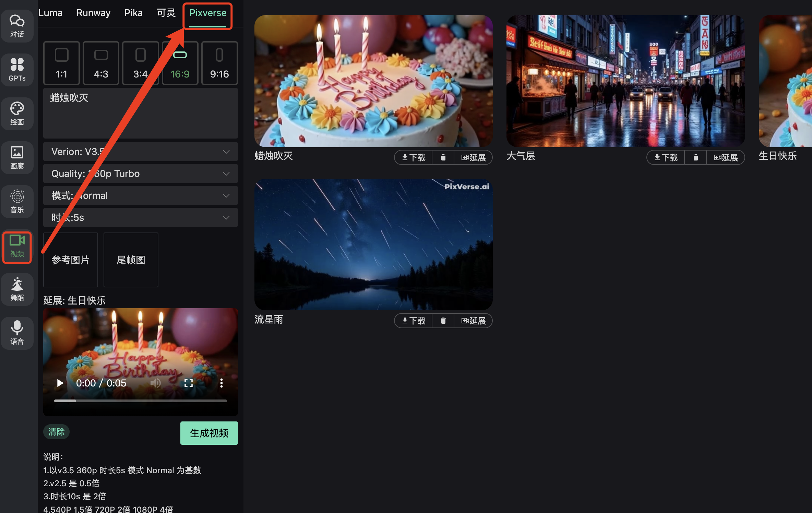Image resolution: width=812 pixels, height=513 pixels.
Task: Switch aspect ratio to 9:16
Action: pyautogui.click(x=219, y=63)
